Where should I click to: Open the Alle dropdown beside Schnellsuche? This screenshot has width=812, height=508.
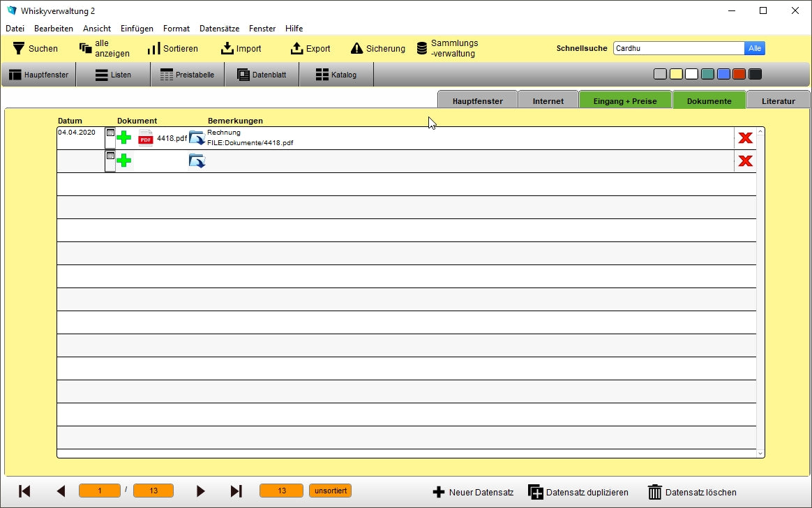click(755, 48)
